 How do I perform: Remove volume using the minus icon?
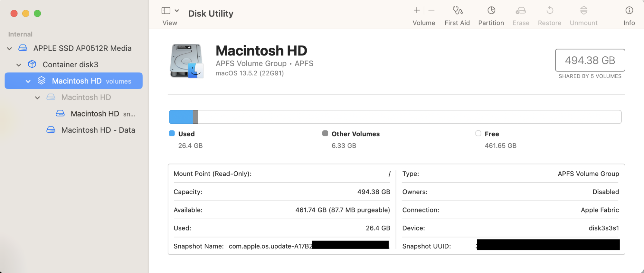[431, 10]
